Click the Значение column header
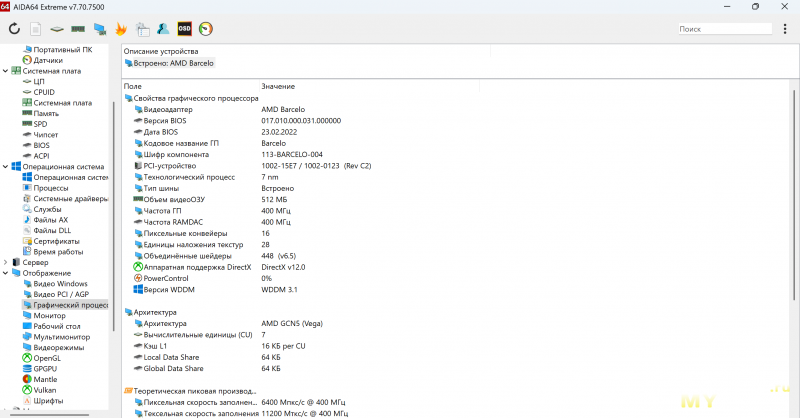This screenshot has height=418, width=800. tap(278, 86)
